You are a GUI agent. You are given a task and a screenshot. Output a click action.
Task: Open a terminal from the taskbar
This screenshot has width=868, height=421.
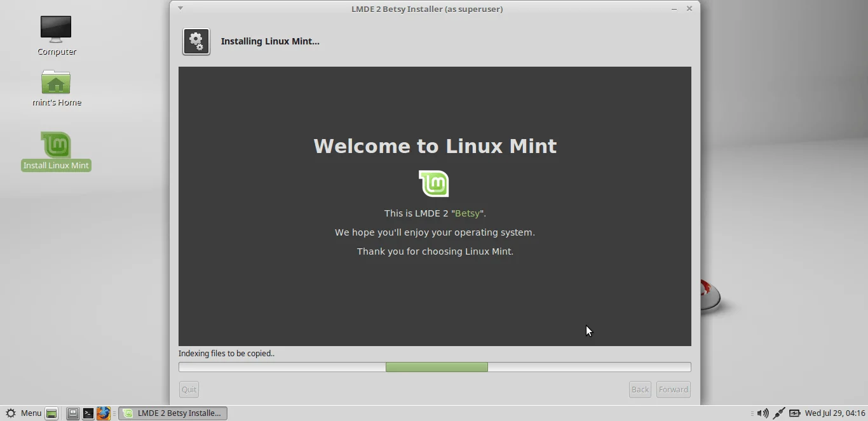coord(88,413)
